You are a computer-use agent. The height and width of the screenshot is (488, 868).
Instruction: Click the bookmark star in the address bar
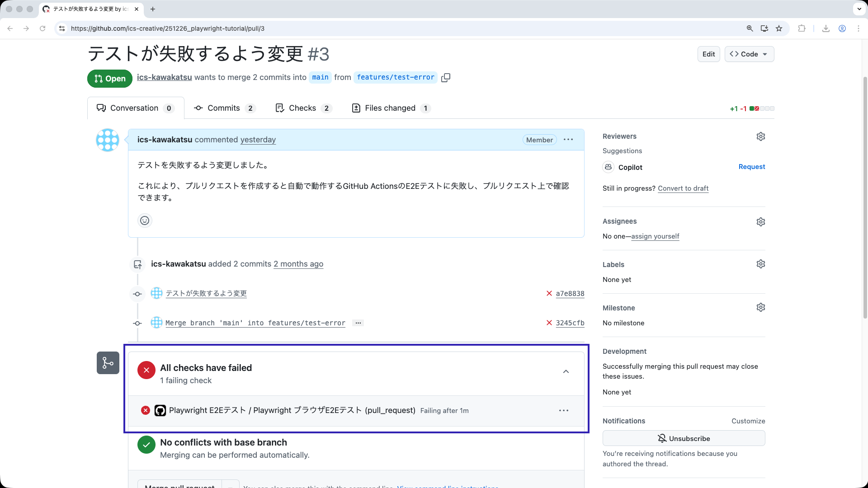tap(779, 28)
